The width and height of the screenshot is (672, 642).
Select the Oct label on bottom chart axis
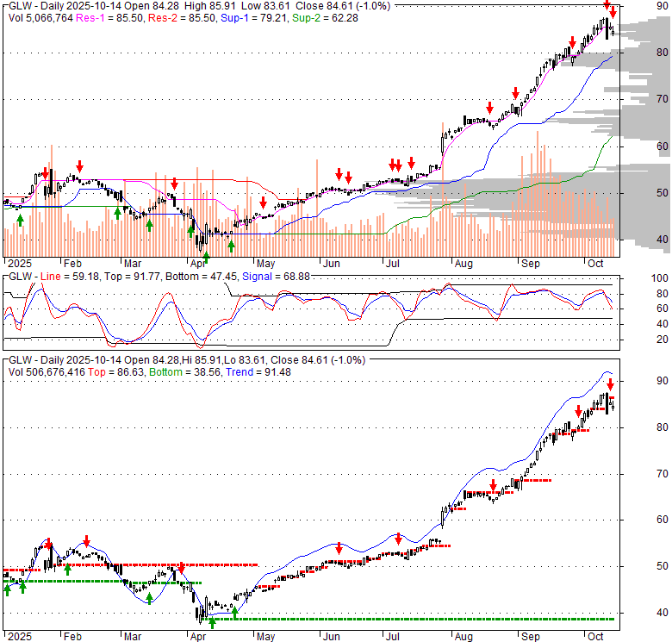pos(594,636)
